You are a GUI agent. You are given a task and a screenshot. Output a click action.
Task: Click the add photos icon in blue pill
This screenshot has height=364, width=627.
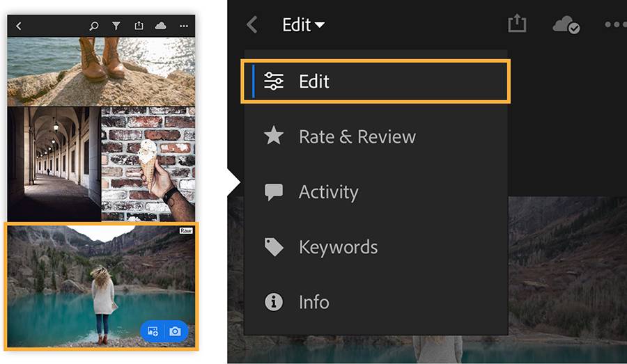coord(153,331)
